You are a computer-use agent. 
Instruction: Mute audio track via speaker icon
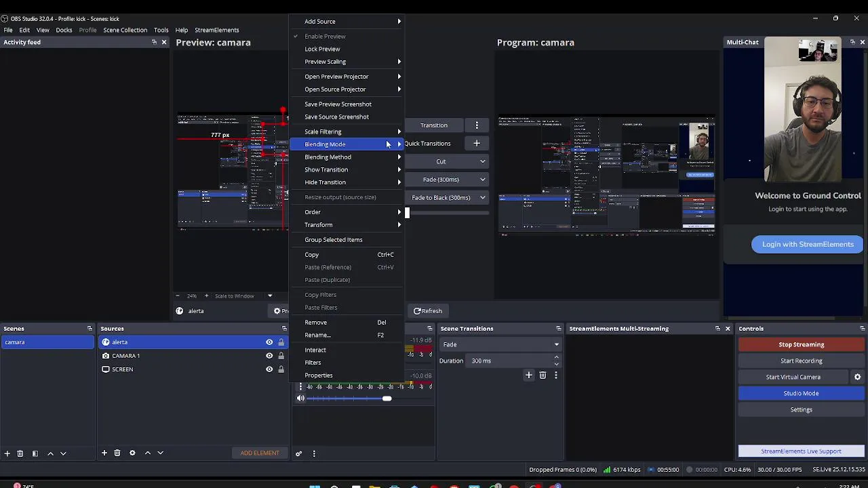pyautogui.click(x=300, y=399)
